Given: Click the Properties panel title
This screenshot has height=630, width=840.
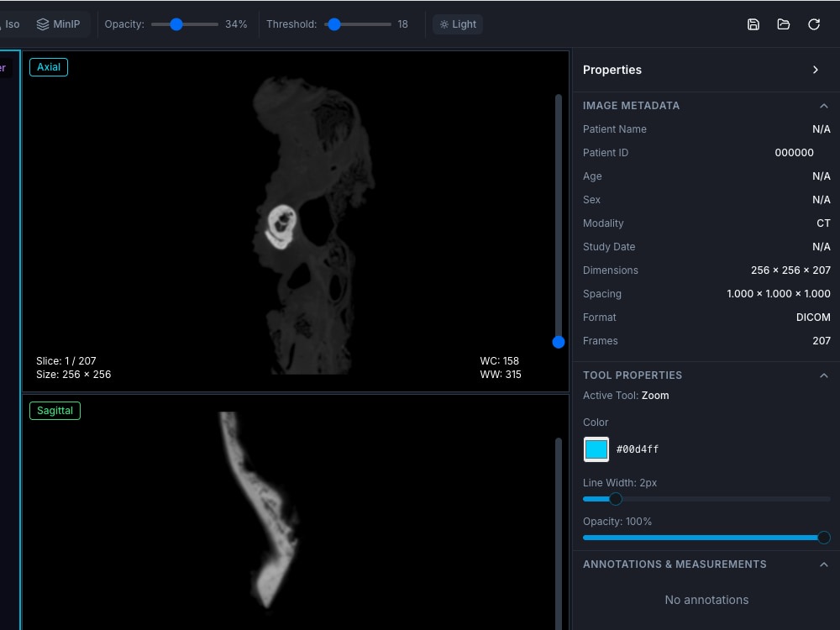Looking at the screenshot, I should click(x=612, y=70).
